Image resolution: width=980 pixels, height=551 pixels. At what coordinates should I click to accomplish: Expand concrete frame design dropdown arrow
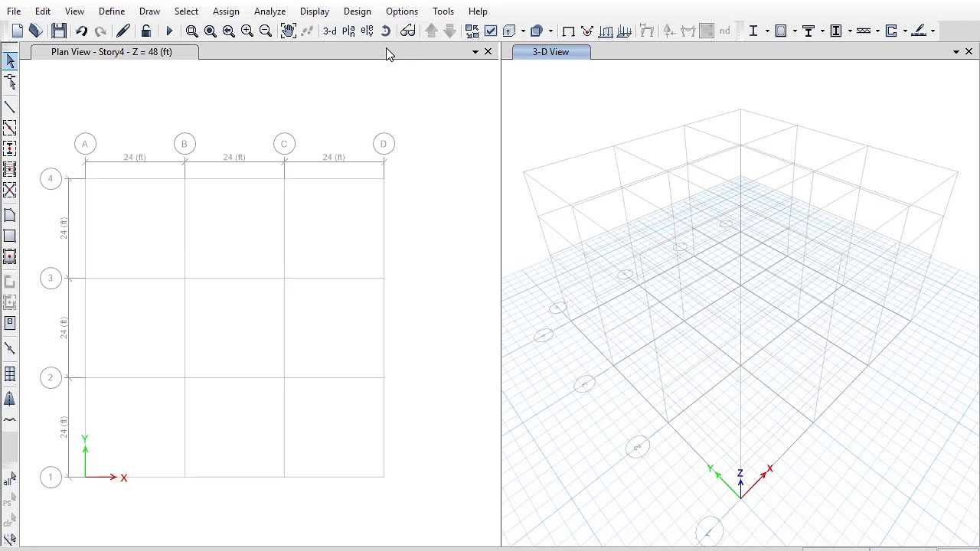coord(795,31)
